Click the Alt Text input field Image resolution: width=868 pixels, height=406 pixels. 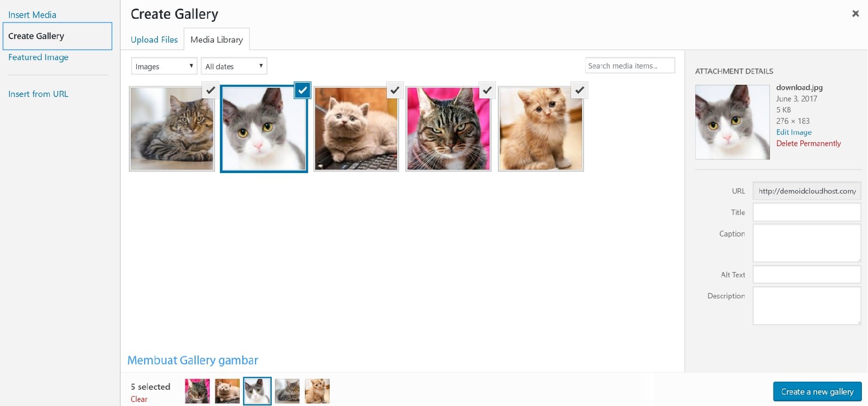coord(807,275)
